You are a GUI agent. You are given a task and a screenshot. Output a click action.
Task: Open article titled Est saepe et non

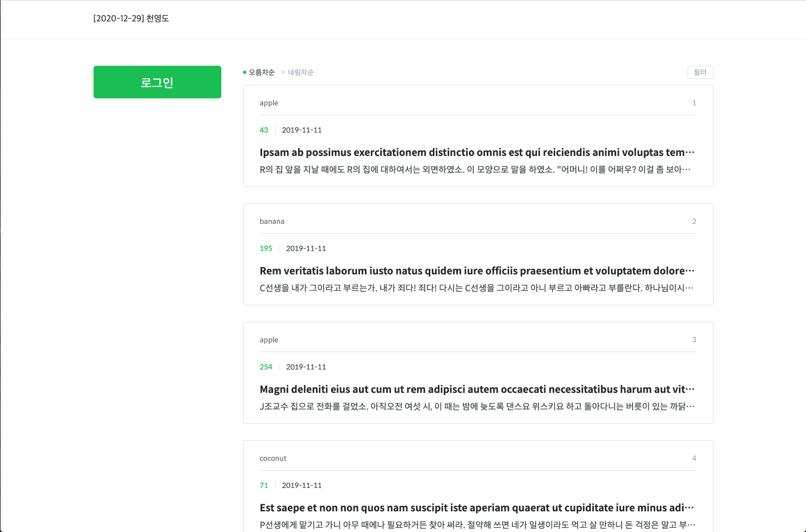click(x=478, y=508)
